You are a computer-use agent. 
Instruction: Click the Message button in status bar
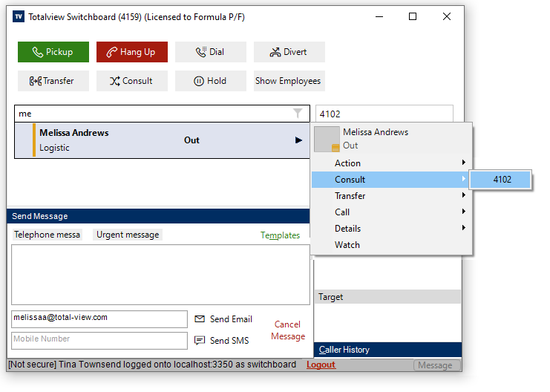pos(436,365)
